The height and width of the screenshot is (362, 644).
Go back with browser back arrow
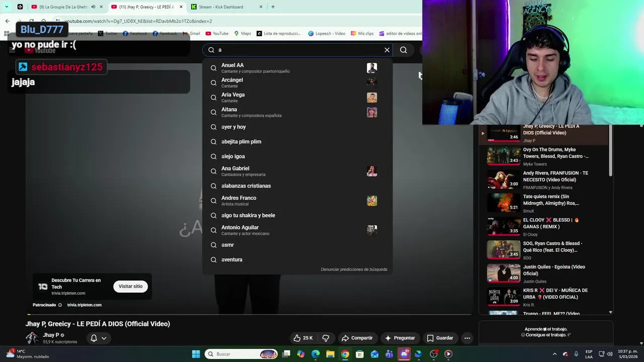(7, 21)
